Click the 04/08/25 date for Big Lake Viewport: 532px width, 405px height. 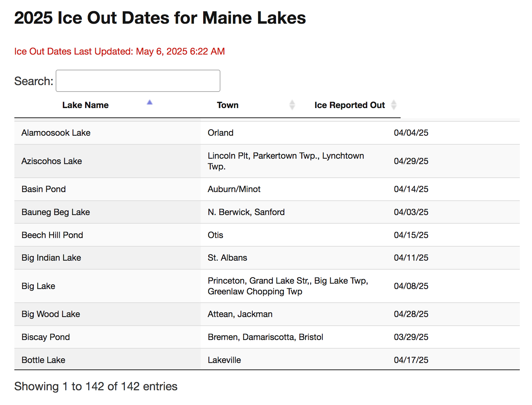coord(411,286)
